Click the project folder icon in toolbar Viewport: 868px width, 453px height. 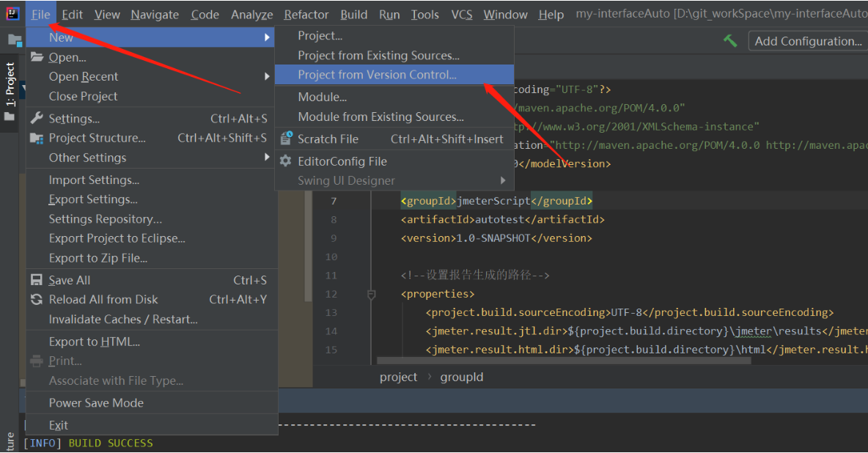[x=15, y=40]
